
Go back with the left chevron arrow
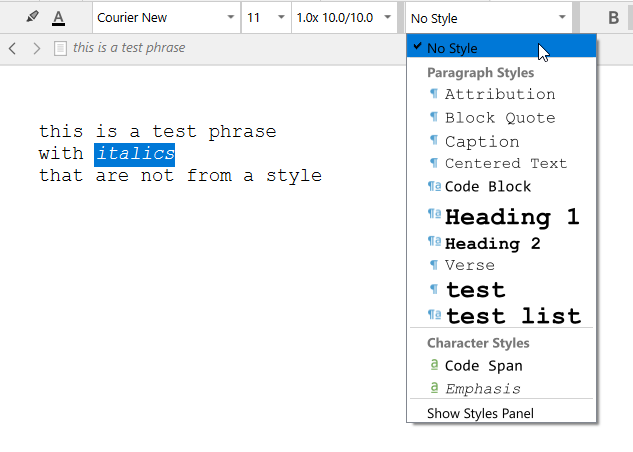click(12, 48)
